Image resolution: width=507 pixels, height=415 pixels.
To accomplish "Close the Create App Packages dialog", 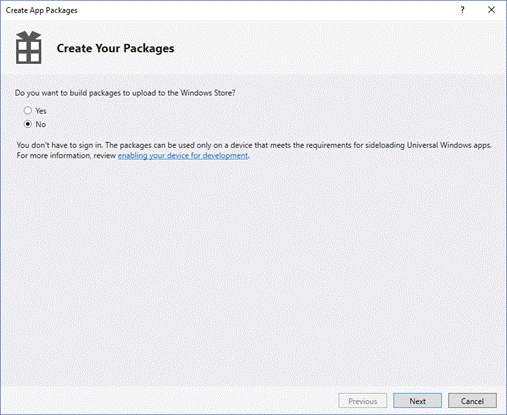I will pyautogui.click(x=491, y=10).
